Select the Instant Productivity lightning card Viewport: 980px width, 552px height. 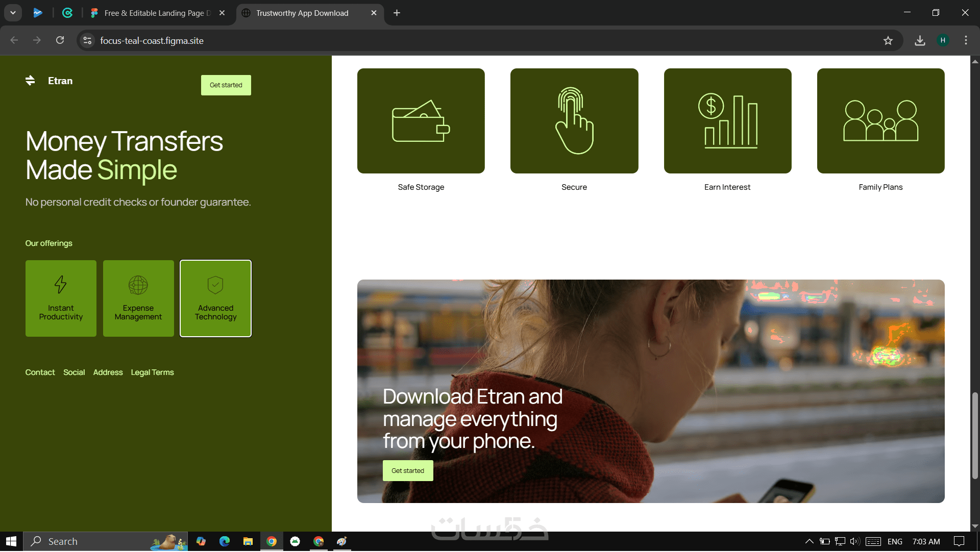point(61,298)
